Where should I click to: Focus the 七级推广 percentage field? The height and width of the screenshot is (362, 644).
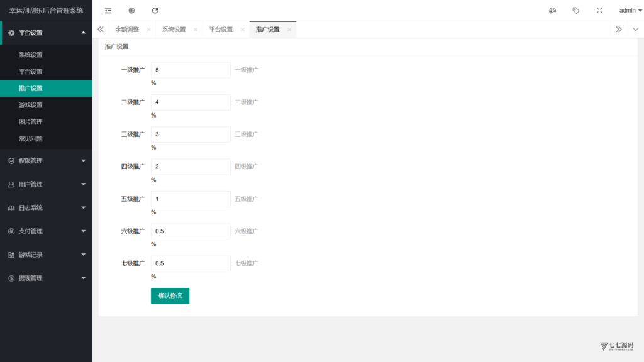tap(191, 263)
